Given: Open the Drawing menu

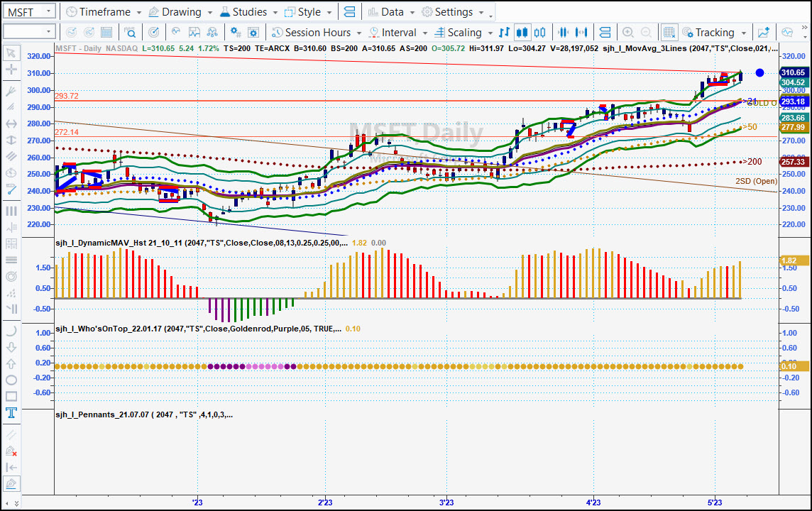Looking at the screenshot, I should (180, 12).
